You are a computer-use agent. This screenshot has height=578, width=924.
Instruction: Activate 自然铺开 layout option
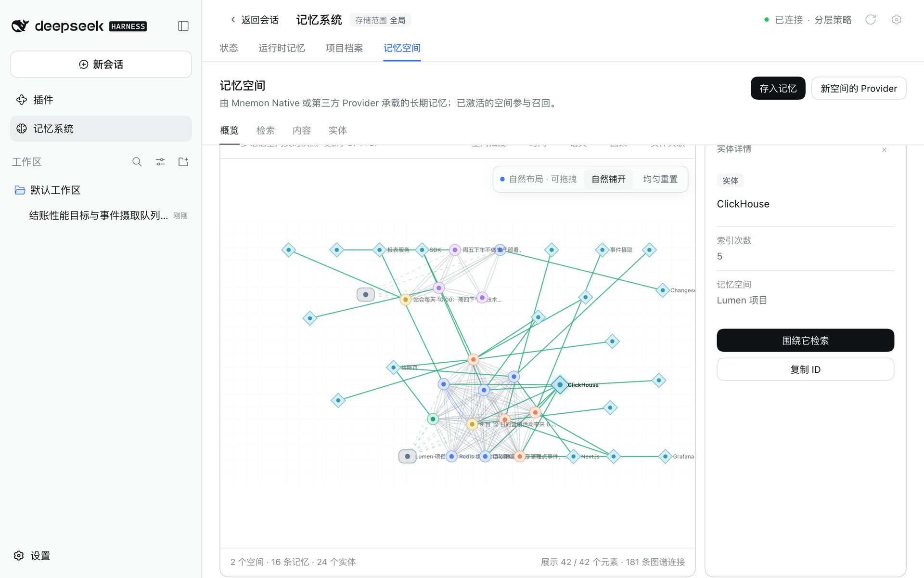click(608, 179)
